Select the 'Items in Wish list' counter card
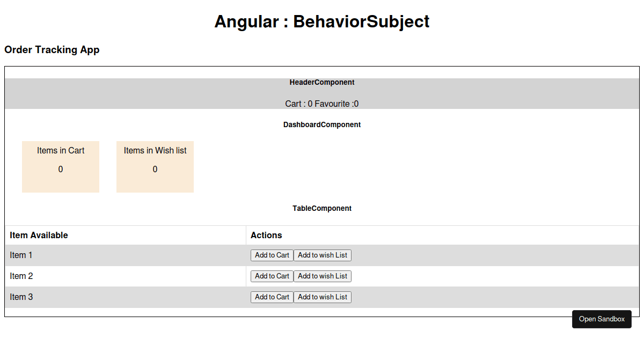This screenshot has height=338, width=644. pyautogui.click(x=155, y=166)
